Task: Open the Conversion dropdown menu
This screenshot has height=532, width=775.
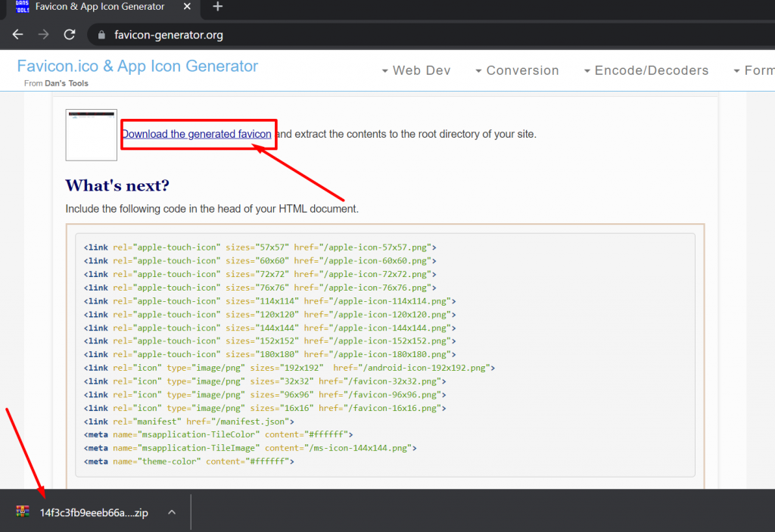Action: 517,70
